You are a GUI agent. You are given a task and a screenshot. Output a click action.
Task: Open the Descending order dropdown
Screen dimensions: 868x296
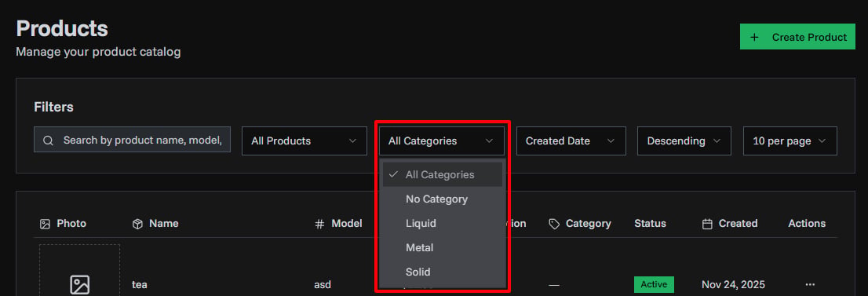click(x=684, y=141)
